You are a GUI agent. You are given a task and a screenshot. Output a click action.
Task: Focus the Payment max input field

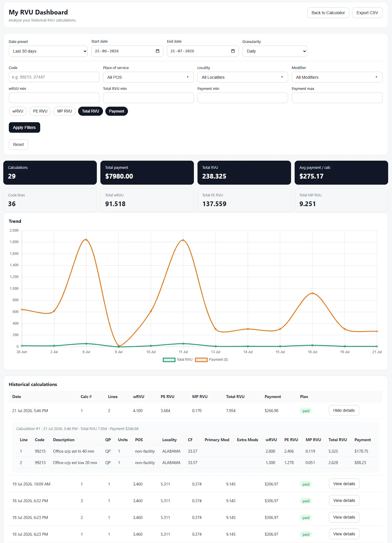tap(337, 98)
